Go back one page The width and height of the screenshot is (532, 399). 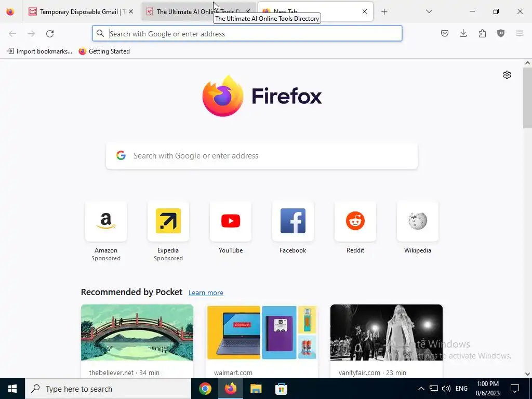[12, 34]
